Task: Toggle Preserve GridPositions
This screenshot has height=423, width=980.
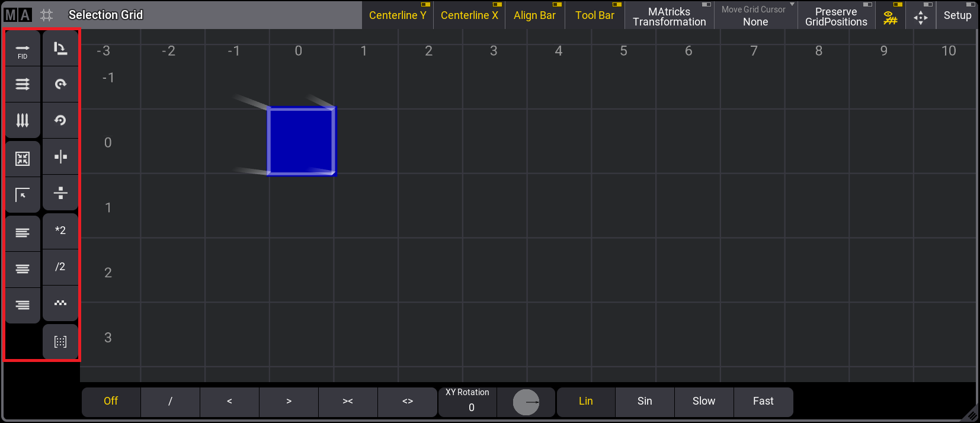Action: (836, 16)
